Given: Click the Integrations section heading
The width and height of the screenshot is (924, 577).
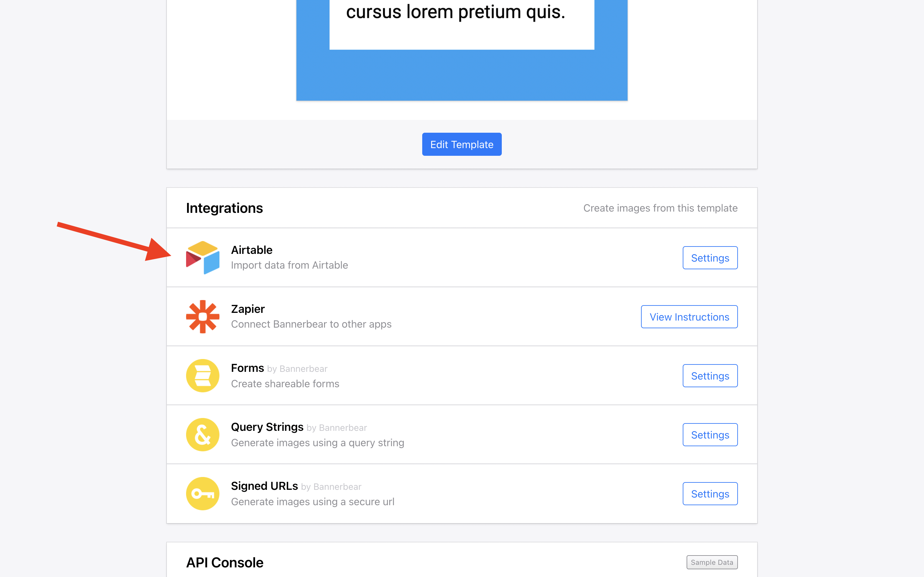Looking at the screenshot, I should pos(225,208).
